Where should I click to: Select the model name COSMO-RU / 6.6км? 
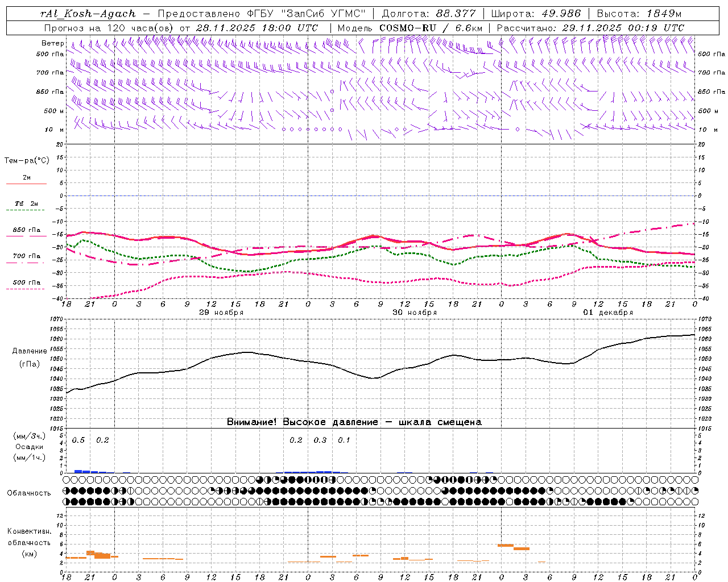pos(431,28)
